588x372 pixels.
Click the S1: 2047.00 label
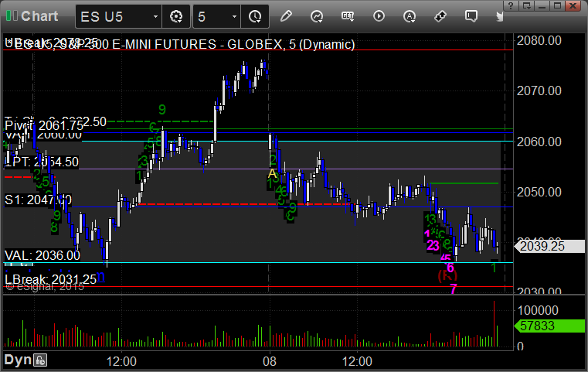point(38,200)
